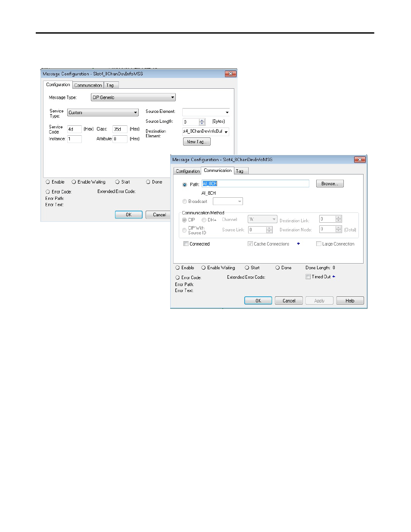Toggle the Connected checkbox

[x=186, y=244]
